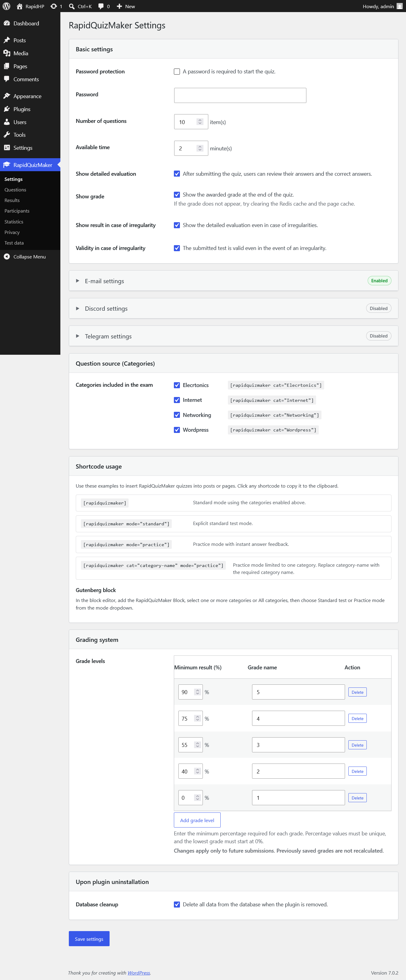Screen dimensions: 406x980
Task: Open the admin user avatar
Action: pyautogui.click(x=399, y=6)
